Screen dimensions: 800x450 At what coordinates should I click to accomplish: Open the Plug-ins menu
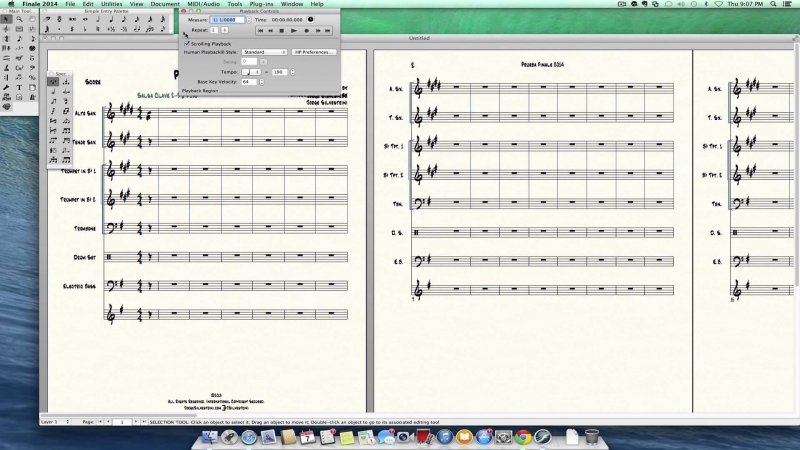click(x=261, y=4)
